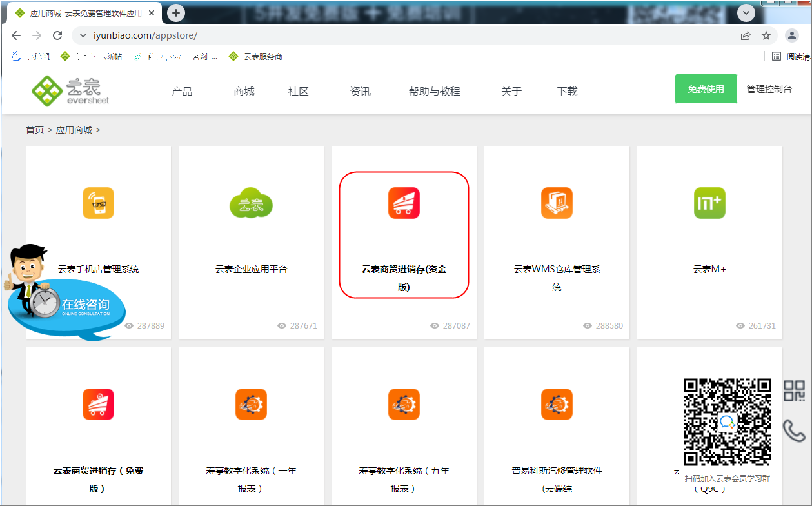Open the 管理控制台 link
Image resolution: width=812 pixels, height=506 pixels.
pos(769,89)
